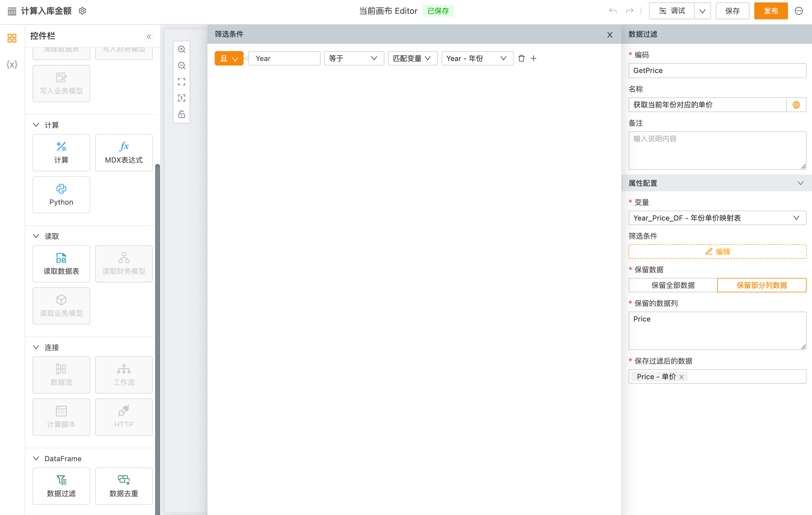
Task: Open the more options ellipsis icon
Action: [x=798, y=11]
